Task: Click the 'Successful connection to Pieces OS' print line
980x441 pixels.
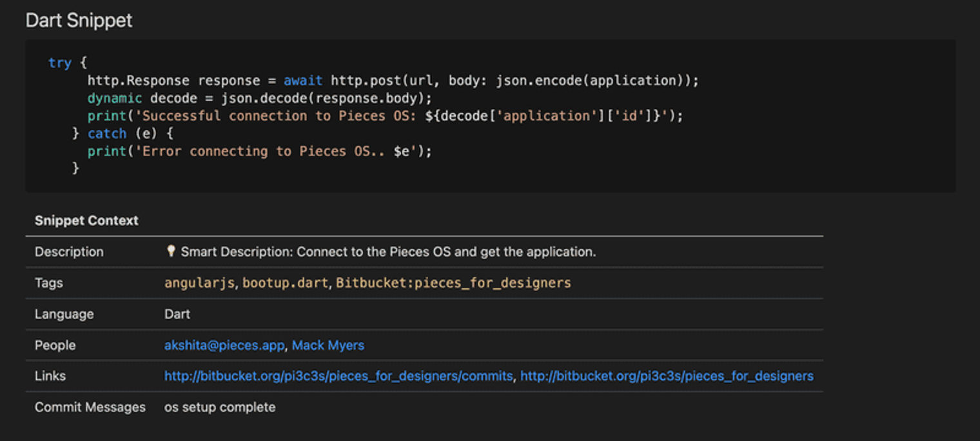Action: click(385, 116)
